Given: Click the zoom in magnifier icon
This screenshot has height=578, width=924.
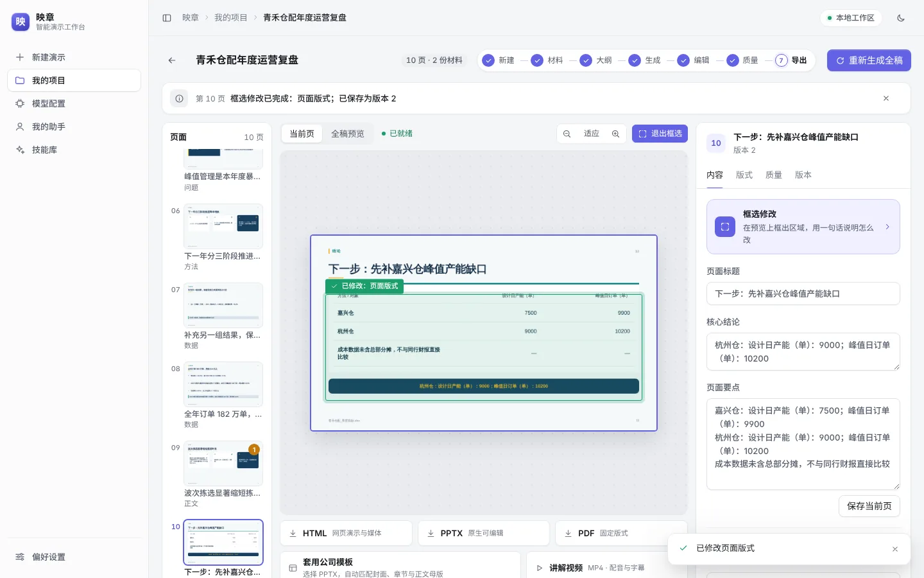Looking at the screenshot, I should tap(615, 134).
